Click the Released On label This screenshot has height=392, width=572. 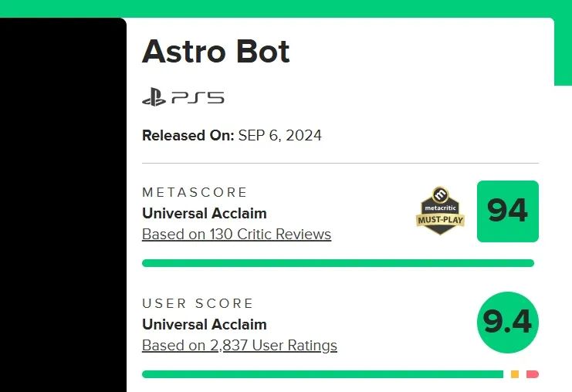click(x=188, y=136)
